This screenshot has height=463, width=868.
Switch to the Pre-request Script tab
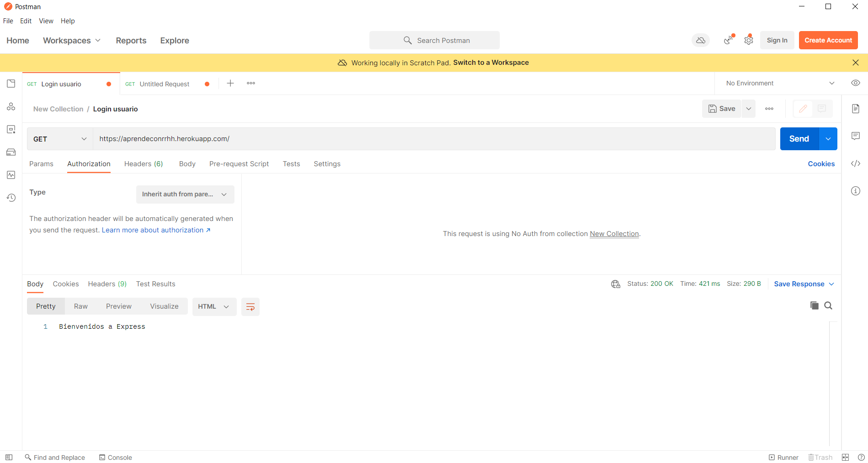tap(239, 163)
